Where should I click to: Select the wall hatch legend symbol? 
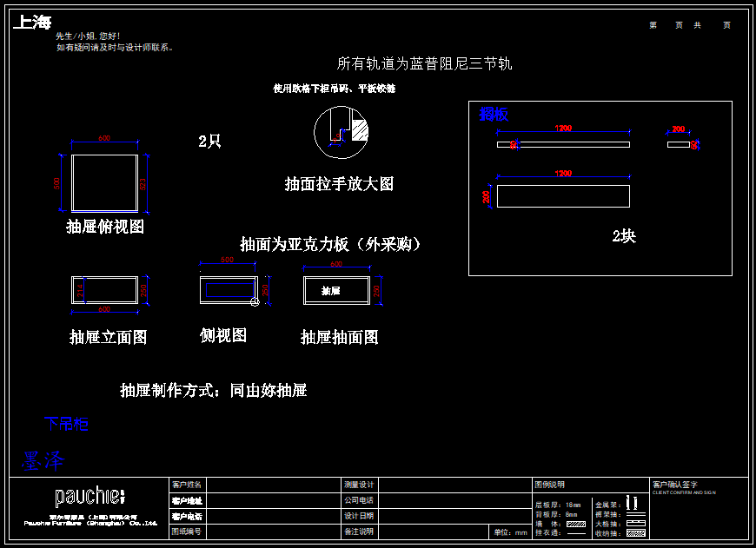coord(575,524)
